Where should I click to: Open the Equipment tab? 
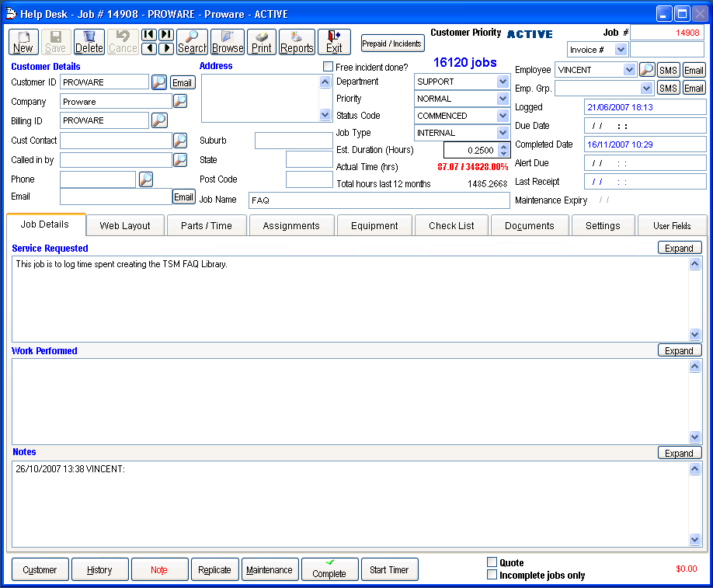coord(374,226)
